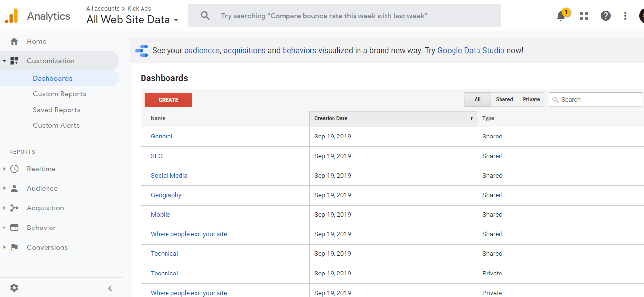Viewport: 644px width, 297px height.
Task: Click the Google Analytics logo
Action: coord(11,16)
